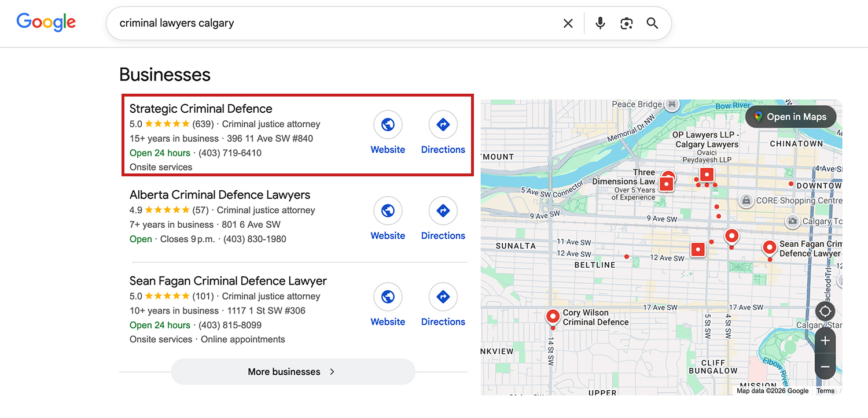Click the magnifying glass to search
This screenshot has width=868, height=418.
[652, 23]
